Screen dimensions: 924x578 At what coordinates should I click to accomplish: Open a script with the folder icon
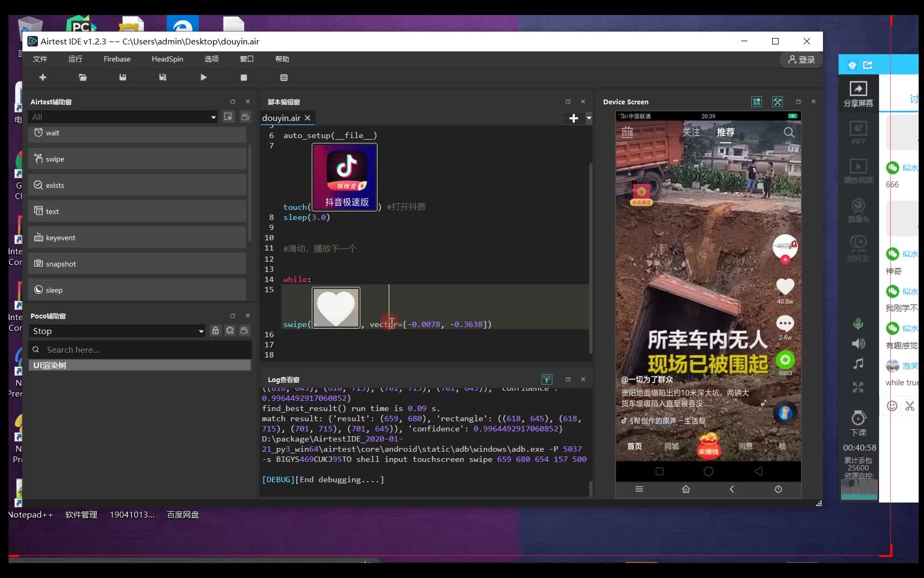83,78
